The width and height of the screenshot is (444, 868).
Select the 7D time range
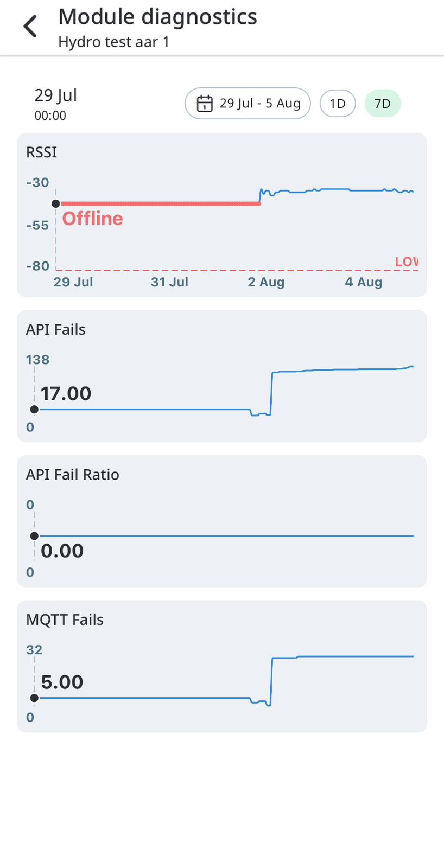383,103
